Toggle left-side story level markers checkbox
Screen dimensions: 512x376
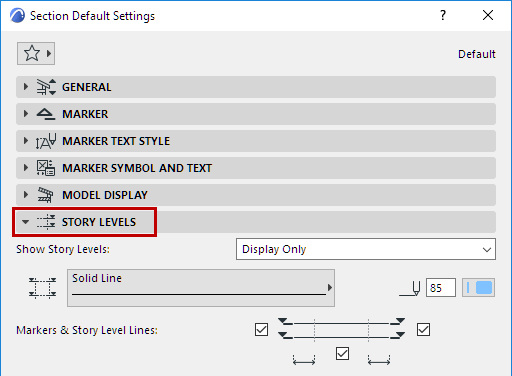pos(261,330)
